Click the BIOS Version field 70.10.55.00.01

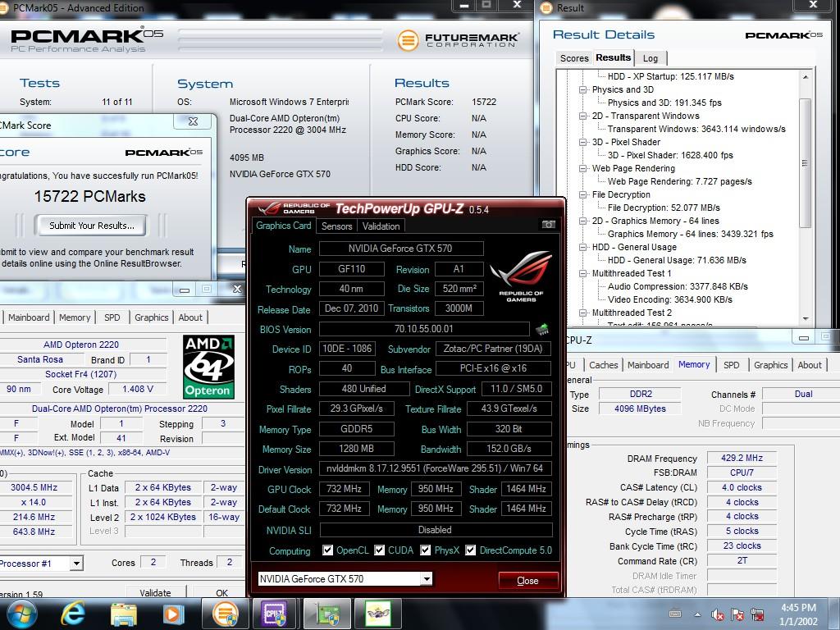[x=424, y=328]
